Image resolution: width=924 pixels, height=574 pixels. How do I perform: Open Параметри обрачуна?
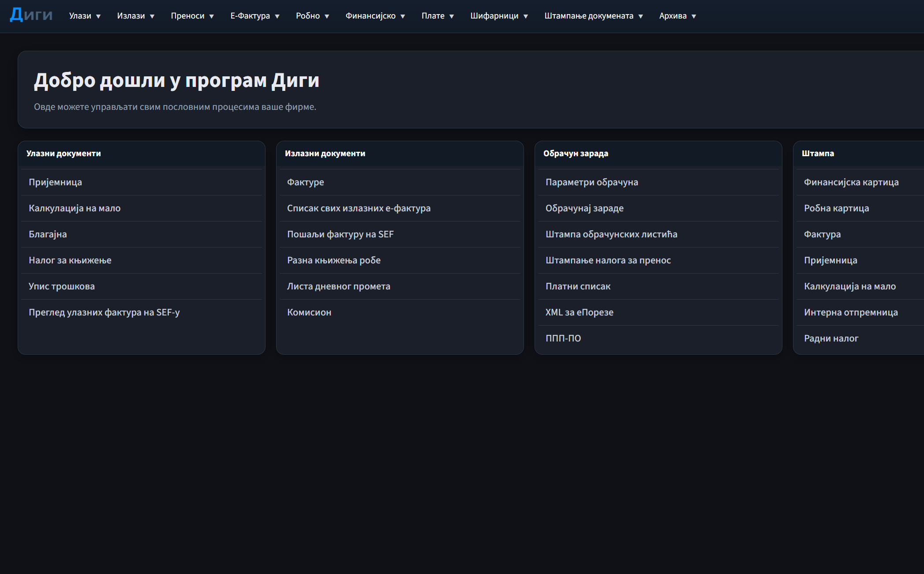[658, 182]
